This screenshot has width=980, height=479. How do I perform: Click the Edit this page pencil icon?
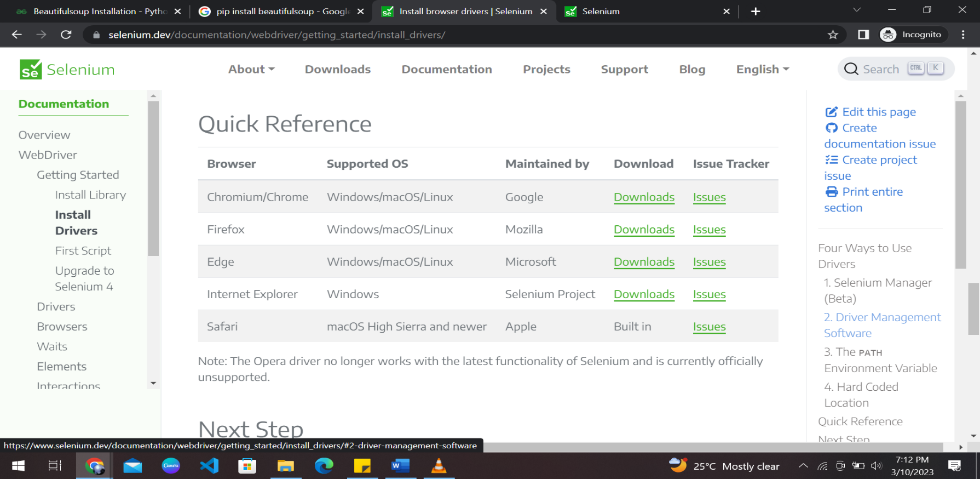(831, 112)
